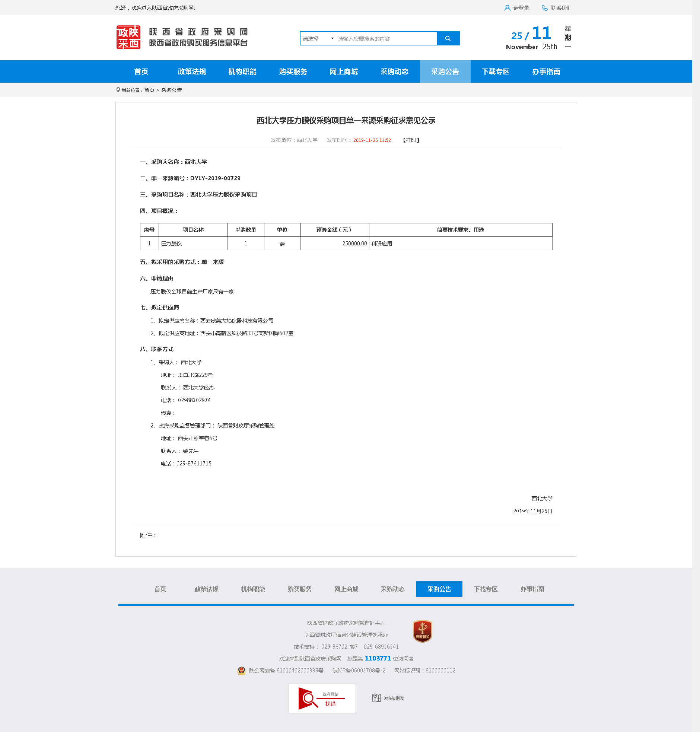Click footer 购买服务 link
The width and height of the screenshot is (700, 732).
tap(300, 589)
